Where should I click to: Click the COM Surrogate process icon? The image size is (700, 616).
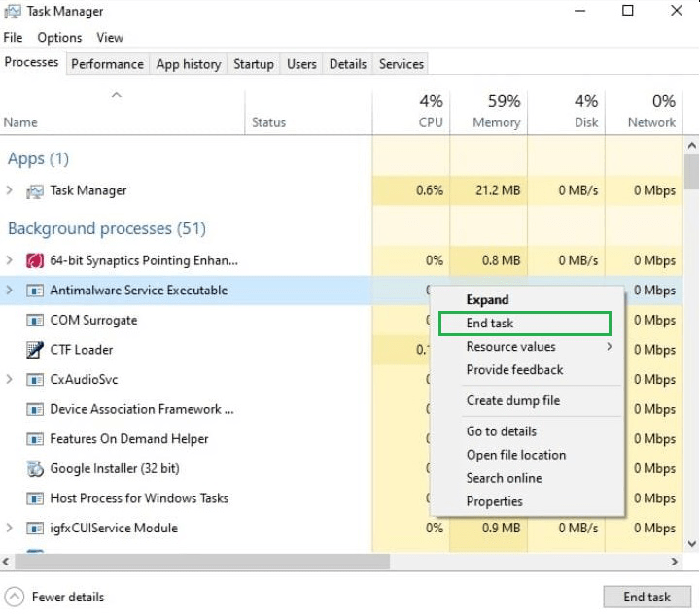(35, 321)
